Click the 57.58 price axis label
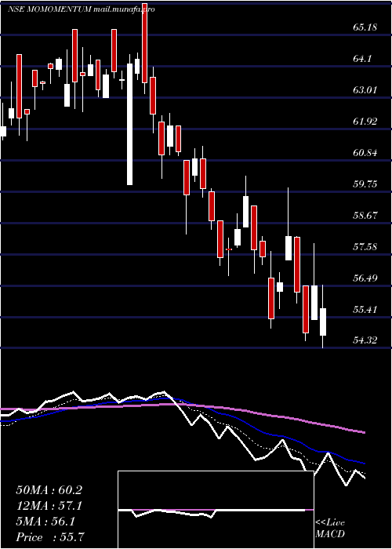Viewport: 392px width, 549px height. [x=365, y=247]
